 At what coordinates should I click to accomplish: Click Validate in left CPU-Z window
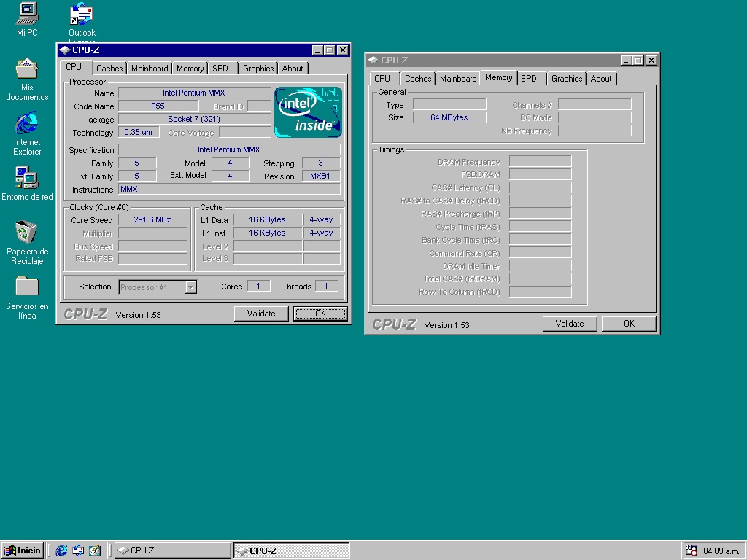pos(261,314)
